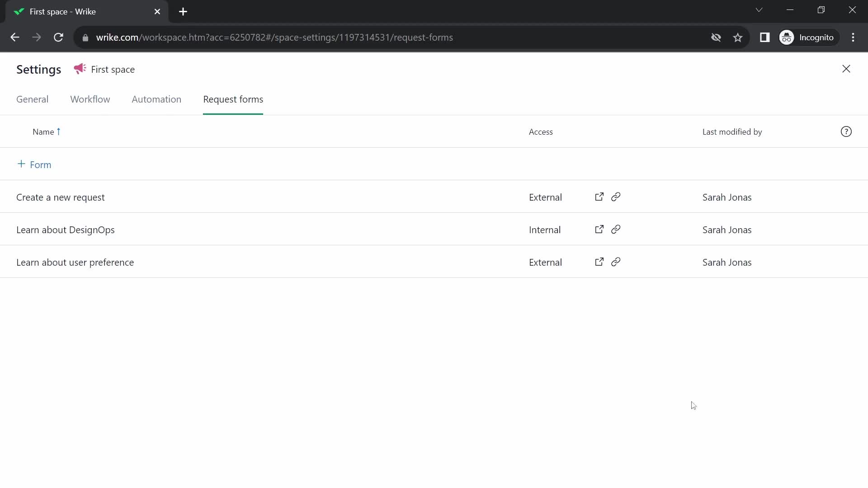
Task: Click the Settings heading
Action: (38, 70)
